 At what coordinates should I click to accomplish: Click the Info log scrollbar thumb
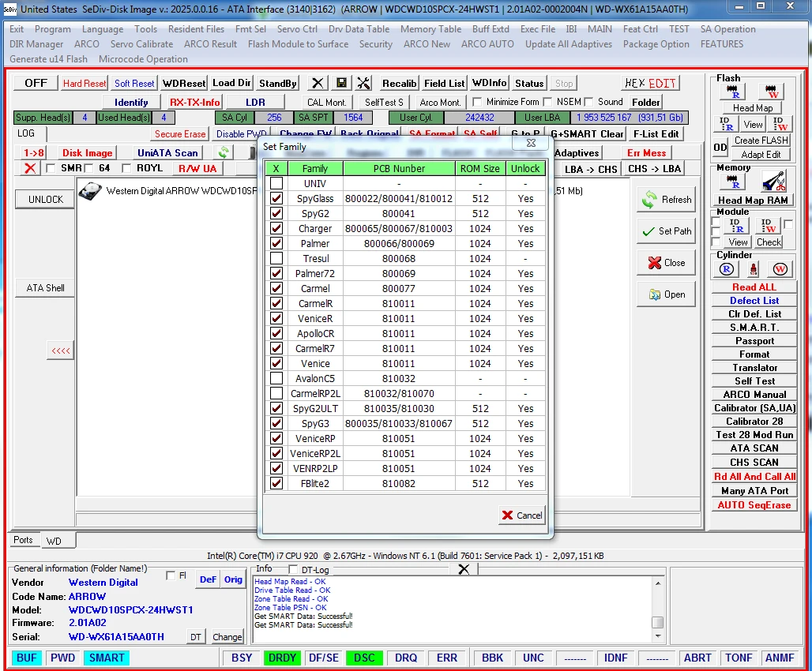(x=658, y=622)
